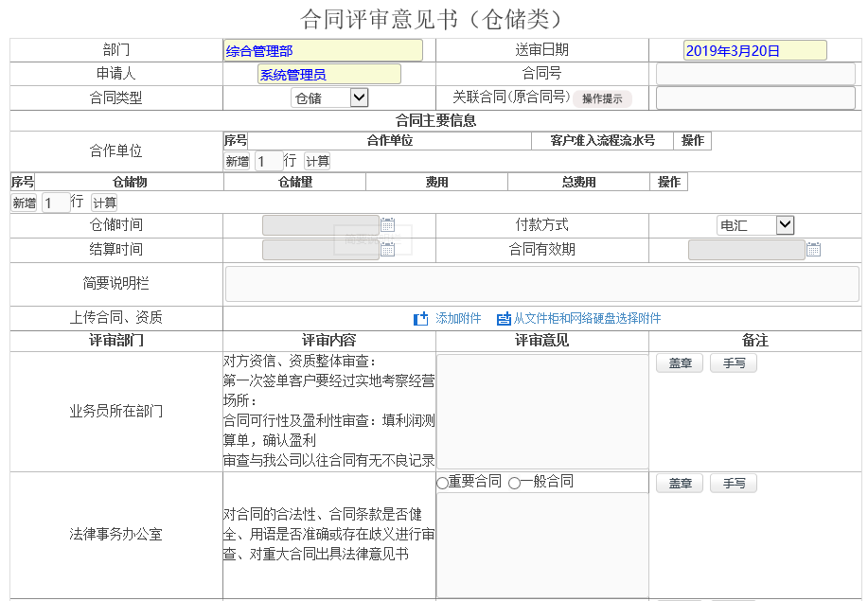Open 从文件柜和网络硬盘选择附件 link

click(587, 319)
